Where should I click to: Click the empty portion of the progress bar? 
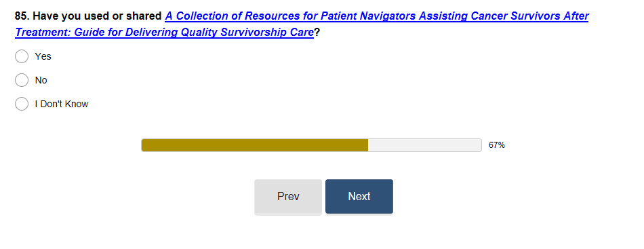424,145
